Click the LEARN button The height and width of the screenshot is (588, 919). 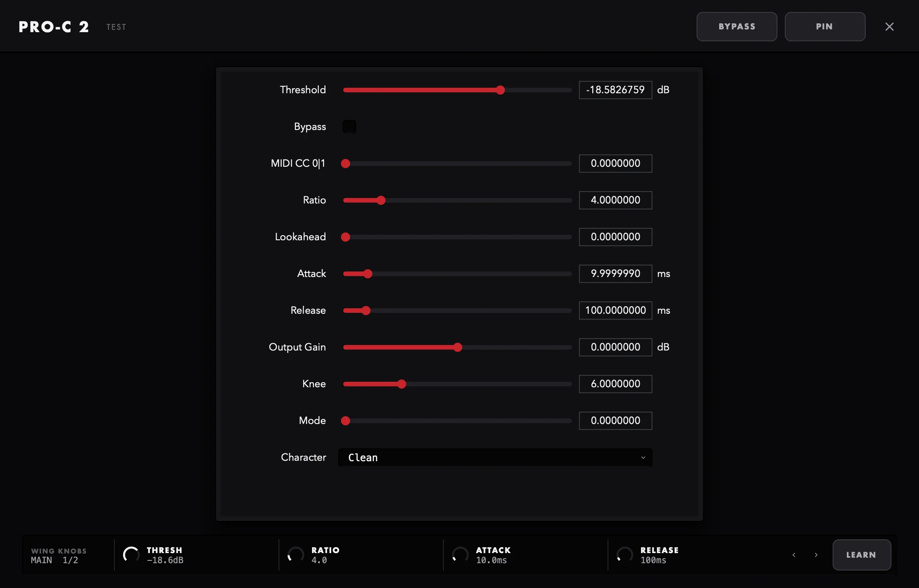point(862,555)
